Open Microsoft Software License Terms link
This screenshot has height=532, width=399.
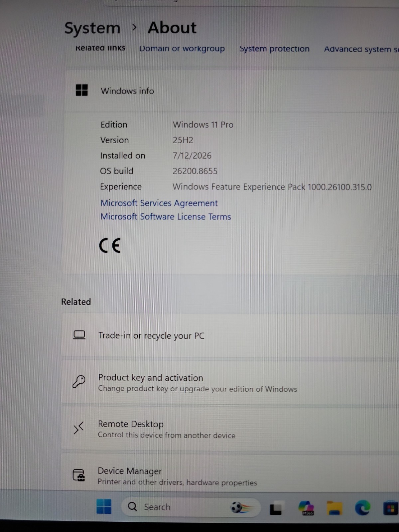(166, 217)
